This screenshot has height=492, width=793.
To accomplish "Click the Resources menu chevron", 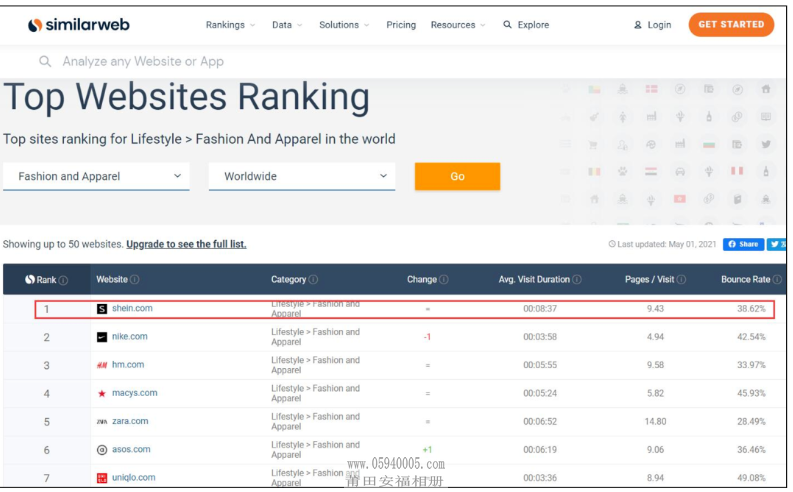I will 482,25.
